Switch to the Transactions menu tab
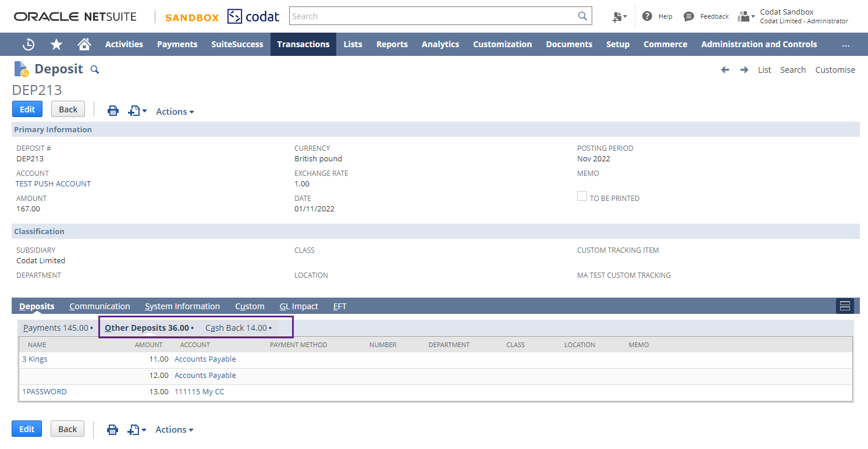Viewport: 868px width, 449px height. (x=303, y=44)
